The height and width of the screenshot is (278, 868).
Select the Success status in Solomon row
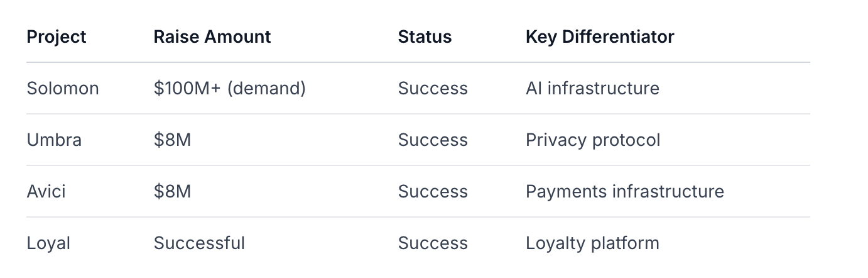[x=433, y=89]
